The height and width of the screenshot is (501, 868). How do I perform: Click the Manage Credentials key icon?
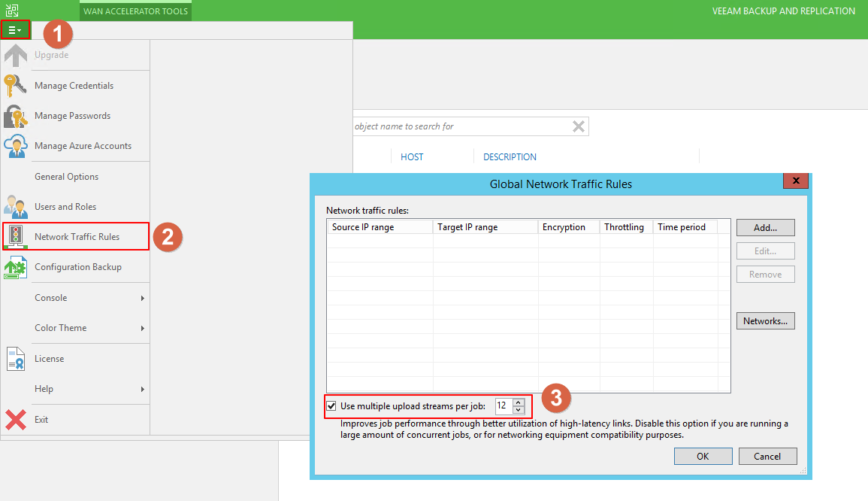tap(15, 86)
